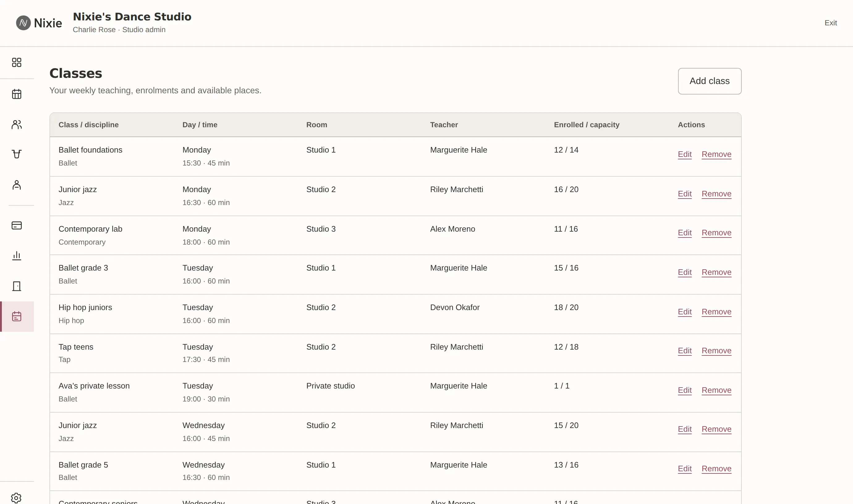Select the highlighted classes schedule icon
Image resolution: width=853 pixels, height=504 pixels.
pos(17,317)
